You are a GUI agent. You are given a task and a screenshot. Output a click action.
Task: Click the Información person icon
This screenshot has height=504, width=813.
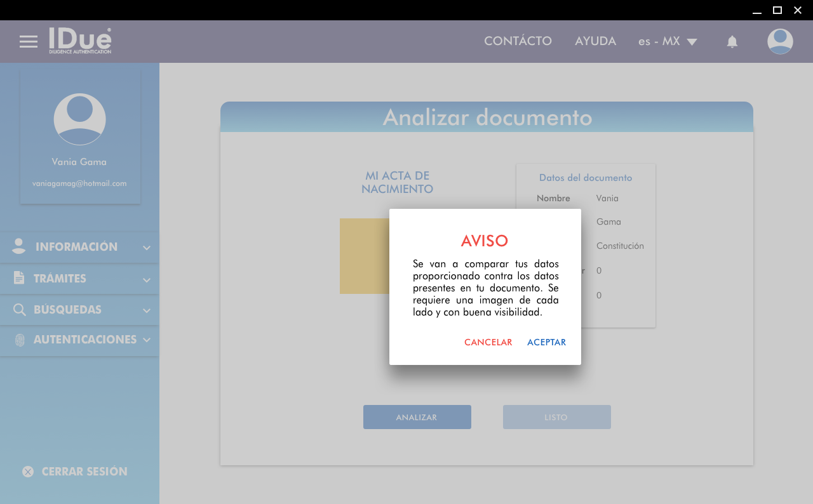tap(19, 247)
